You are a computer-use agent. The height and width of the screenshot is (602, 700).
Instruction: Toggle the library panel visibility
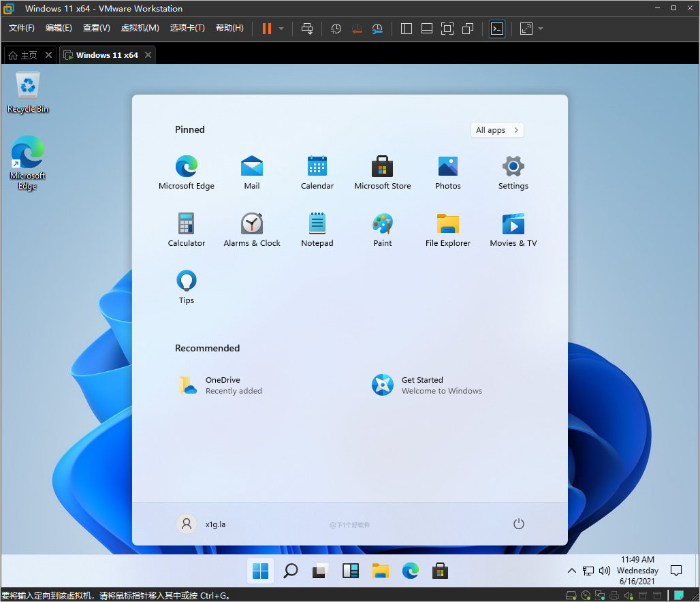pos(406,29)
